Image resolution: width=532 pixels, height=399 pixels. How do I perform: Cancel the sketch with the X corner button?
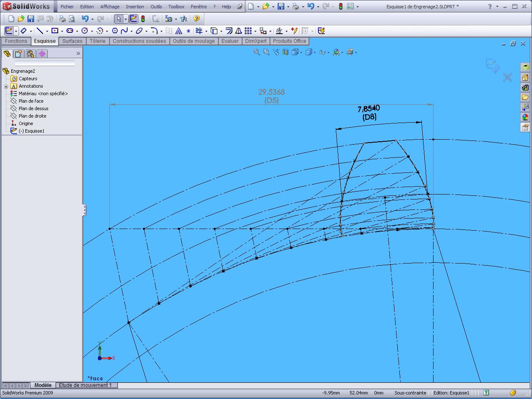[x=507, y=77]
